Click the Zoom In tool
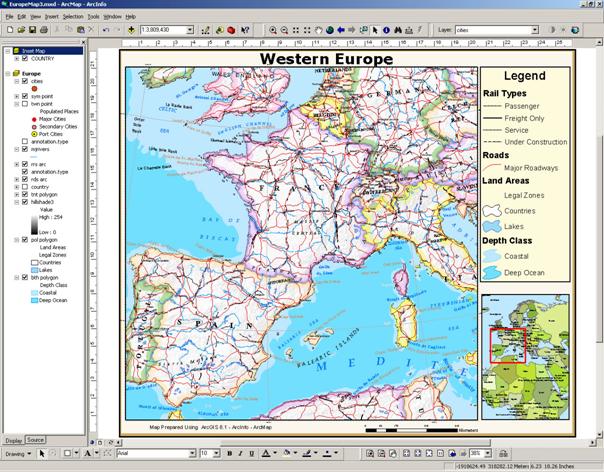The image size is (604, 472). 273,31
